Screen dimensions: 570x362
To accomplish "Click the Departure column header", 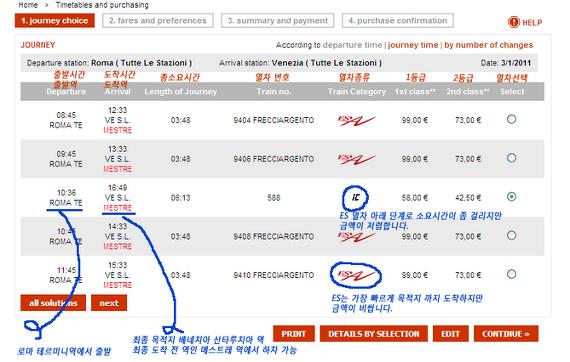I will coord(66,92).
